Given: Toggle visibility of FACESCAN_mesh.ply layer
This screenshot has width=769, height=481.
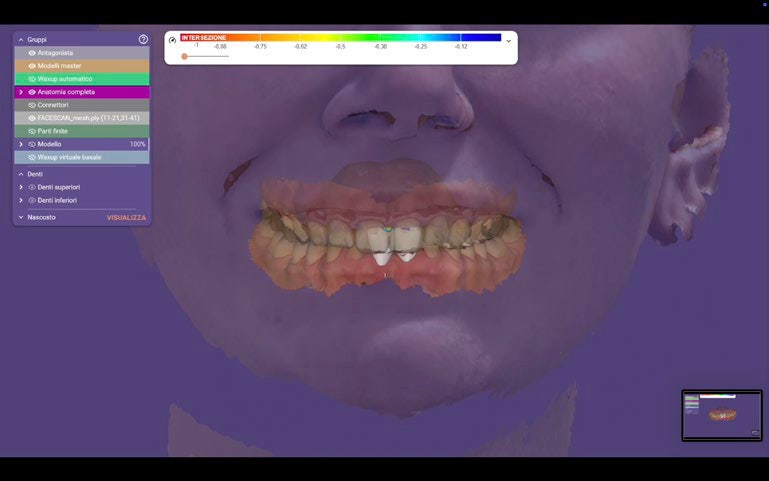Looking at the screenshot, I should (32, 118).
